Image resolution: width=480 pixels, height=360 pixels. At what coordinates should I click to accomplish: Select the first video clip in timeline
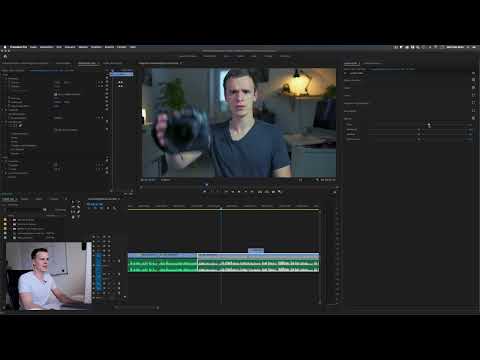(162, 255)
